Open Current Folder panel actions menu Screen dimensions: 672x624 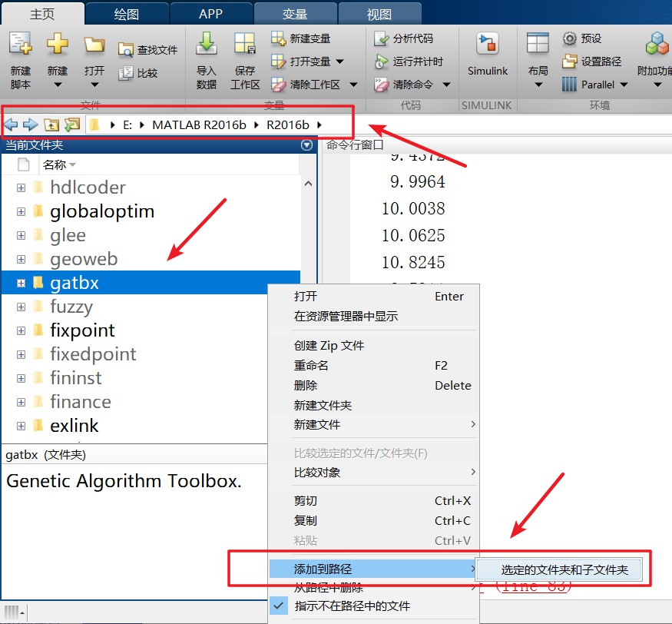pos(306,145)
